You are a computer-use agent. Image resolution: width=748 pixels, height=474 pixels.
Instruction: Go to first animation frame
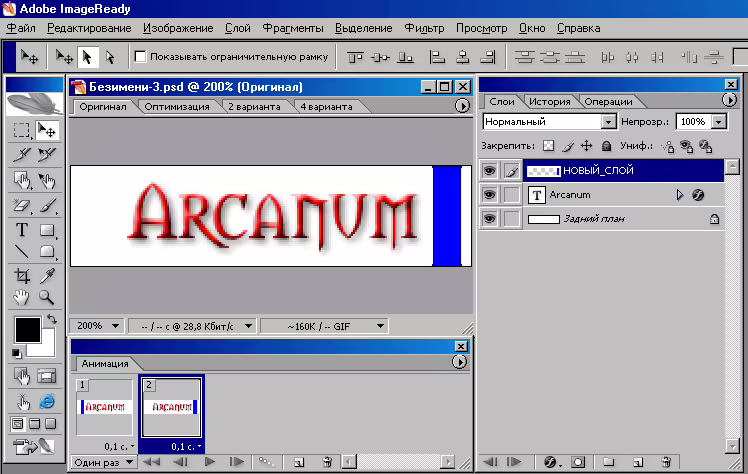[x=152, y=462]
